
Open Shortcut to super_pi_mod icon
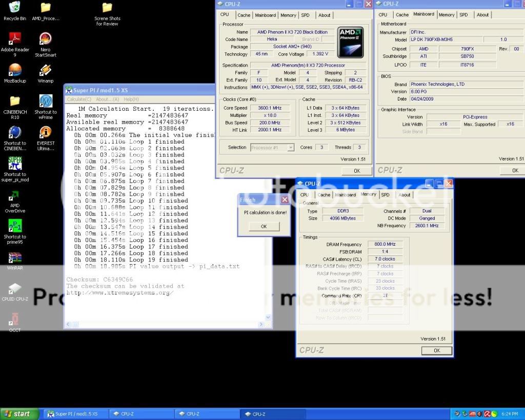click(15, 169)
